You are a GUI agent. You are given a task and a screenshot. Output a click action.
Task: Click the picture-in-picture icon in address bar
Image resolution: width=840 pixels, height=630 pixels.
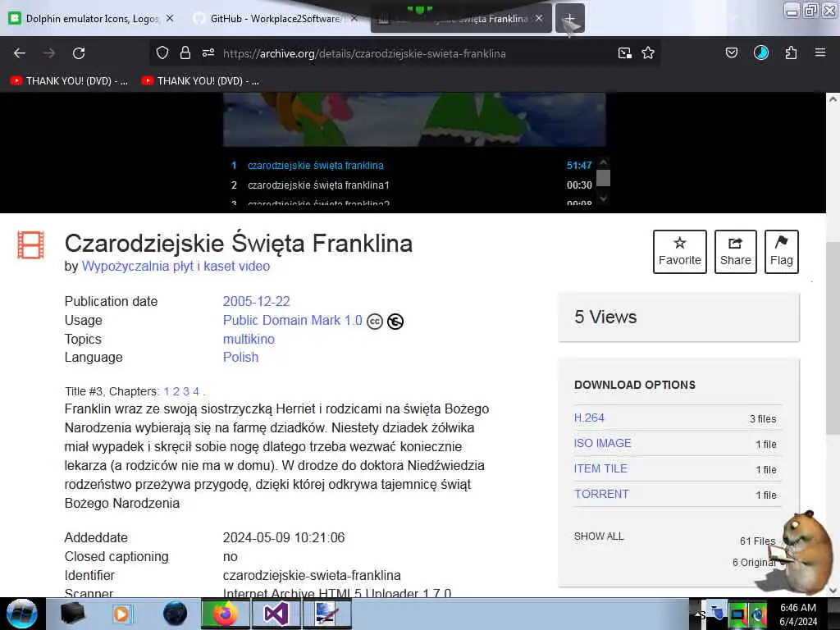624,53
